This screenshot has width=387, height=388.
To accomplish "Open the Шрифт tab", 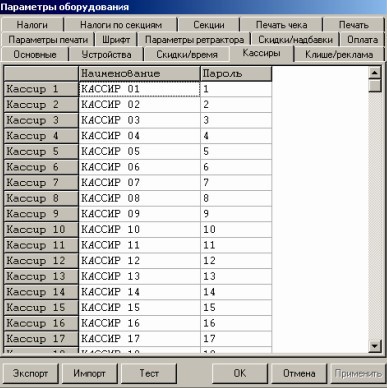I will click(x=116, y=40).
